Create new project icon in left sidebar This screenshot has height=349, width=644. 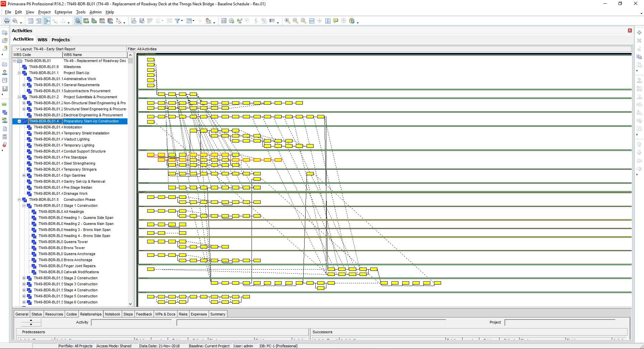tap(5, 33)
